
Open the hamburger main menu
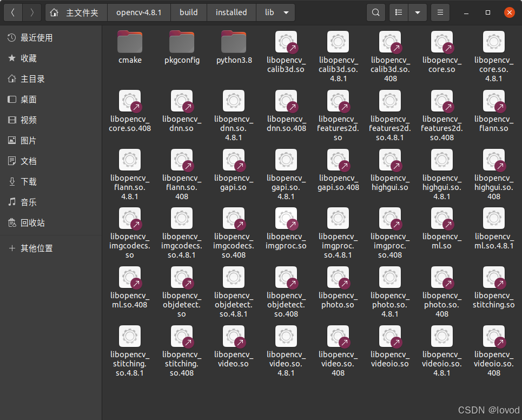pyautogui.click(x=440, y=12)
